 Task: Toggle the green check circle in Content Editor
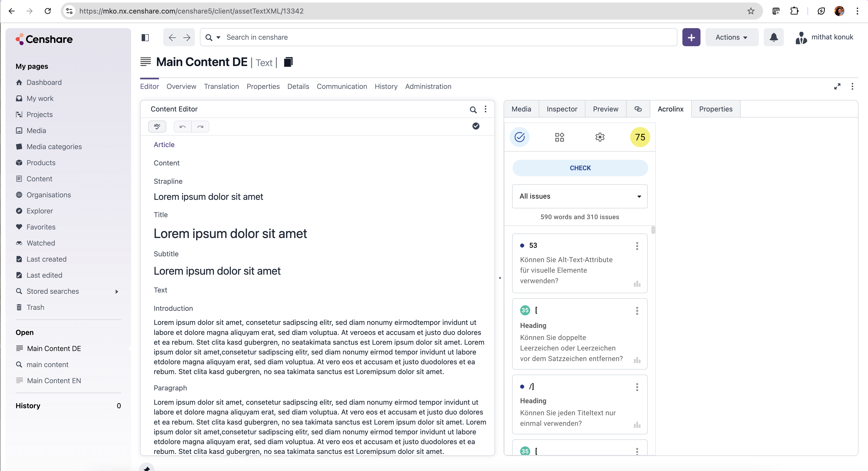(x=475, y=126)
